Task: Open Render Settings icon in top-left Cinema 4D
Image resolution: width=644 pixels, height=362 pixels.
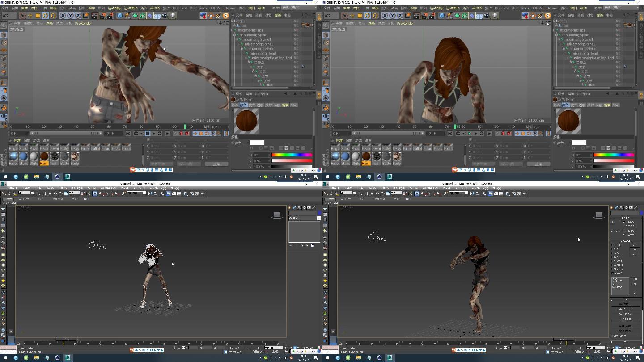Action: click(110, 16)
